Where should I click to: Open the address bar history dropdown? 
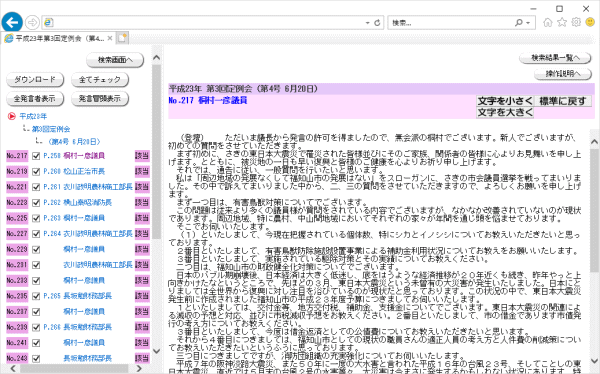click(x=367, y=23)
